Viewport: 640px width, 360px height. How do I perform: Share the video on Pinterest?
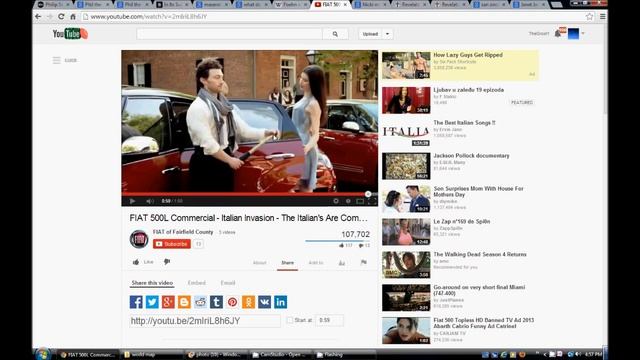tap(232, 302)
